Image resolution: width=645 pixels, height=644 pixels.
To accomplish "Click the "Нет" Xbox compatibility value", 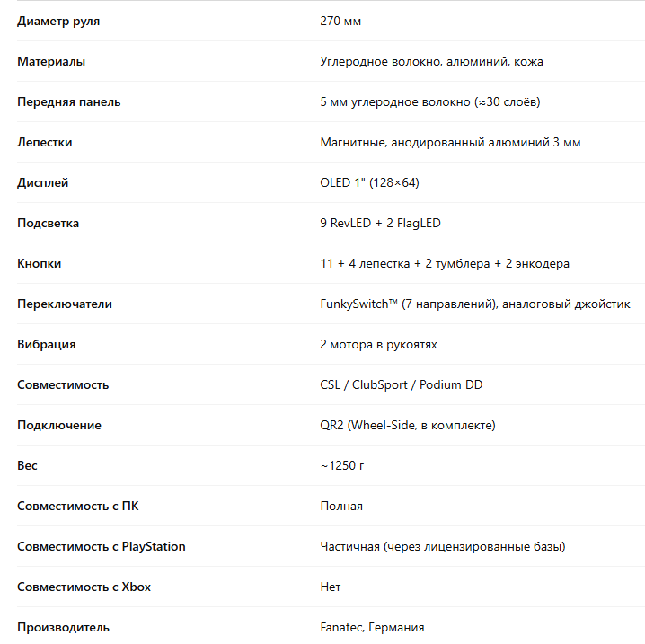I will [331, 587].
